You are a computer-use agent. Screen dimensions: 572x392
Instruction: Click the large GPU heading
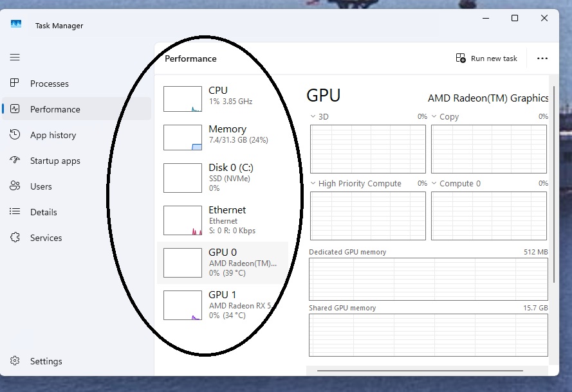point(323,96)
